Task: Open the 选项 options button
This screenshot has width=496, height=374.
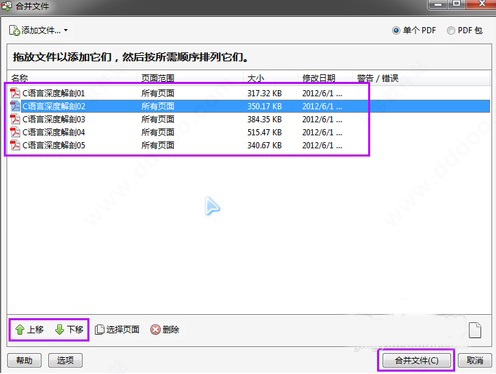Action: tap(65, 360)
